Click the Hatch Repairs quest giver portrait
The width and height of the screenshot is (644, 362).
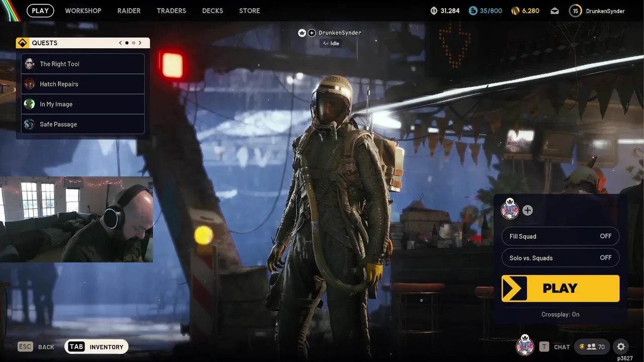click(30, 84)
